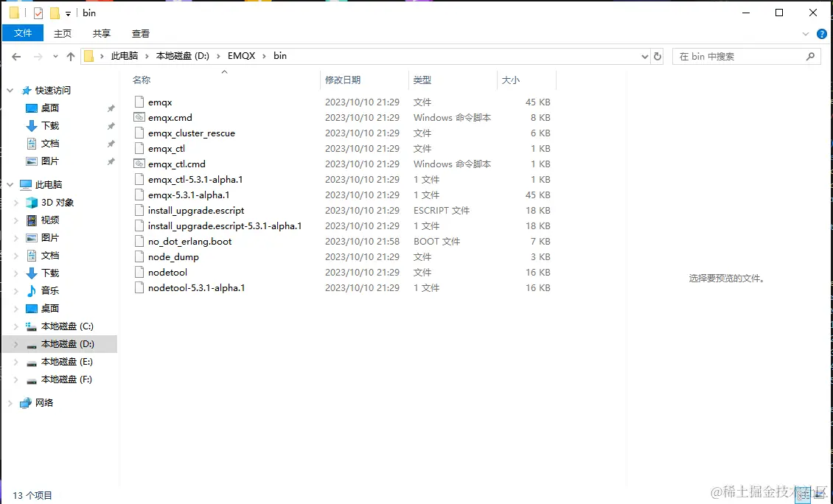
Task: Select the emqx_ctl file name
Action: coord(167,149)
